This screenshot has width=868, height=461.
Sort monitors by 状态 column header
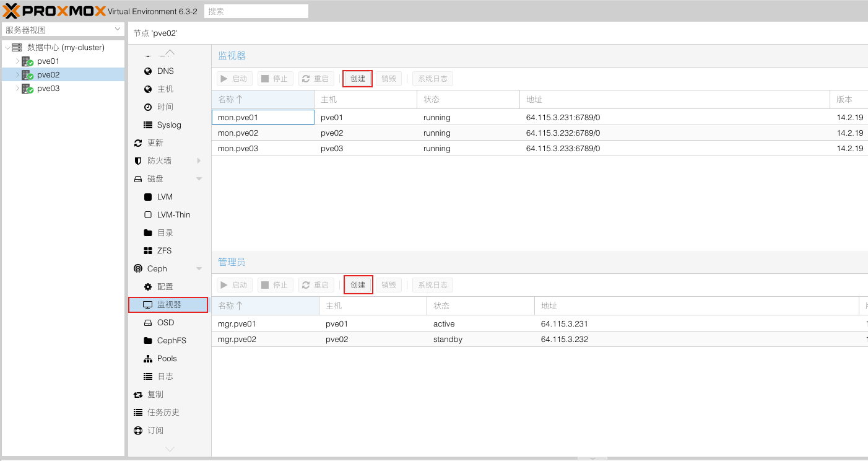pyautogui.click(x=469, y=99)
